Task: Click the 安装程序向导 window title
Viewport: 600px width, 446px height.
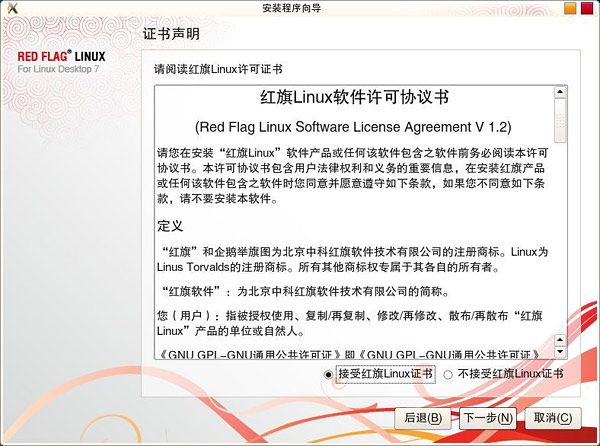Action: coord(292,8)
